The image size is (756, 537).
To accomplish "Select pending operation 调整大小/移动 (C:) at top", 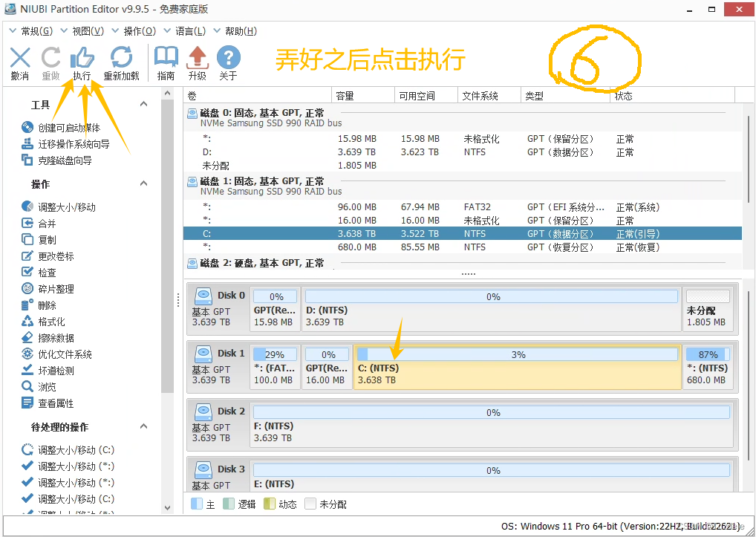I will click(x=68, y=450).
